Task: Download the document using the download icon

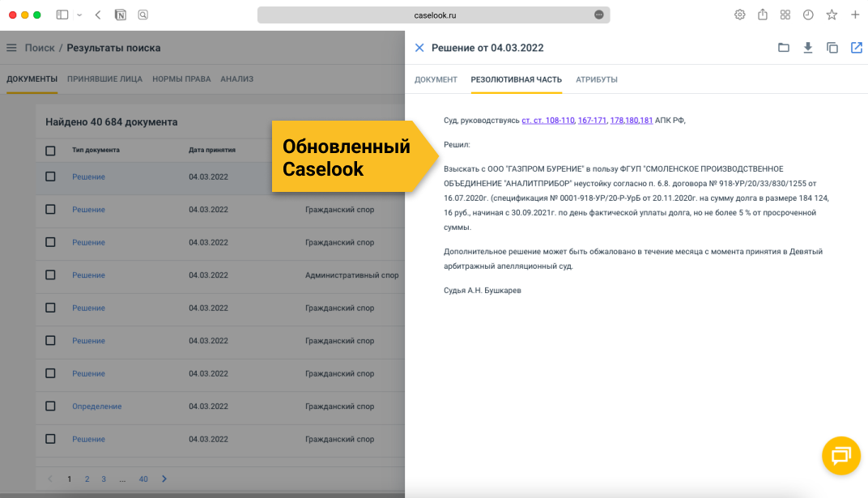Action: tap(807, 48)
